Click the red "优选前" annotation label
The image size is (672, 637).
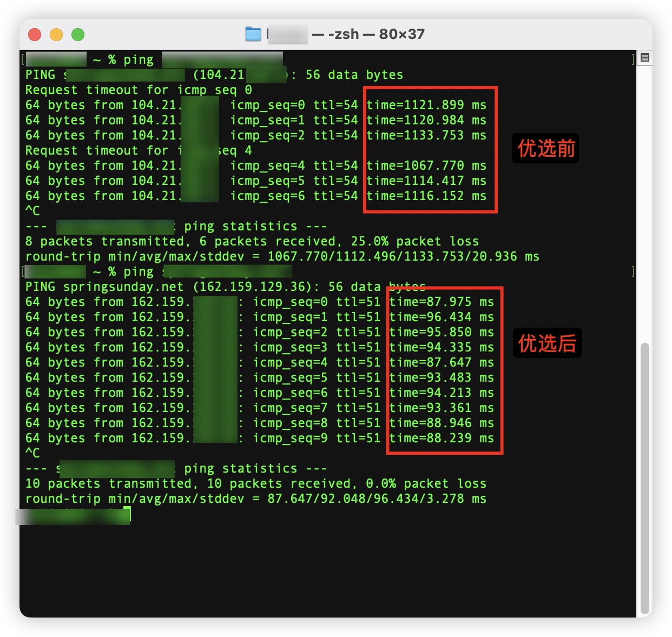coord(545,148)
